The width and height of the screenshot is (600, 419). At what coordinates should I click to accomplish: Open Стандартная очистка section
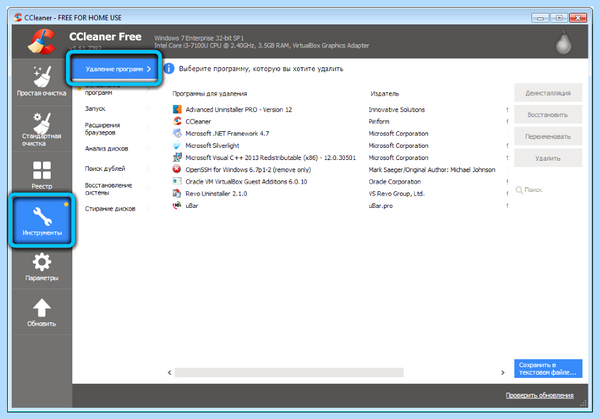pos(41,129)
